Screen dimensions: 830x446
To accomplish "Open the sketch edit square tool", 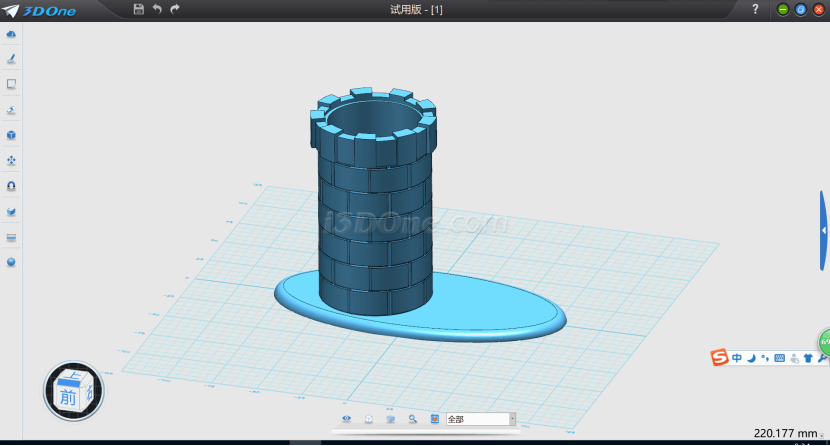I will 11,84.
